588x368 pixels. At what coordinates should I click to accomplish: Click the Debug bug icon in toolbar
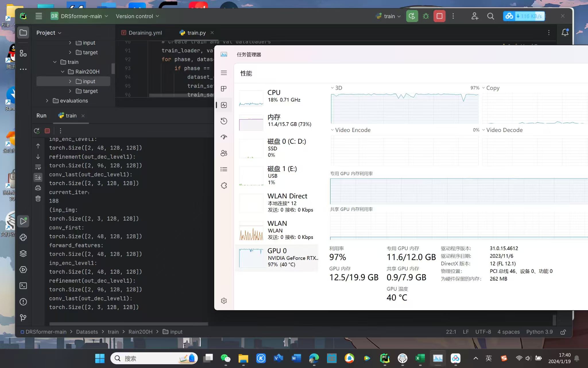coord(426,16)
